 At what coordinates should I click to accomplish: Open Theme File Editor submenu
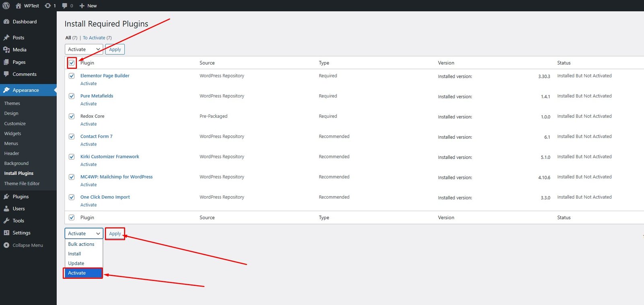[x=22, y=183]
